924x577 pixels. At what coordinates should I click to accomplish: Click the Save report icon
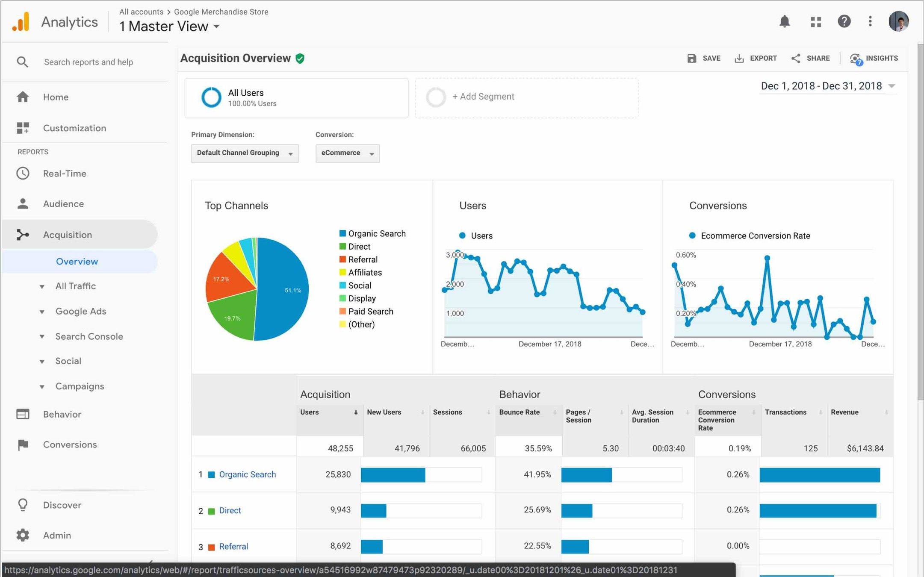coord(691,59)
